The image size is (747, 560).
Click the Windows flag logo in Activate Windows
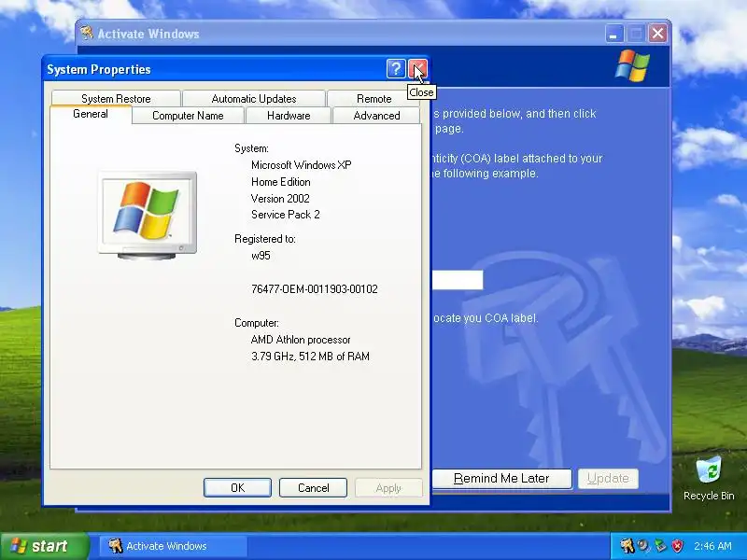tap(632, 65)
